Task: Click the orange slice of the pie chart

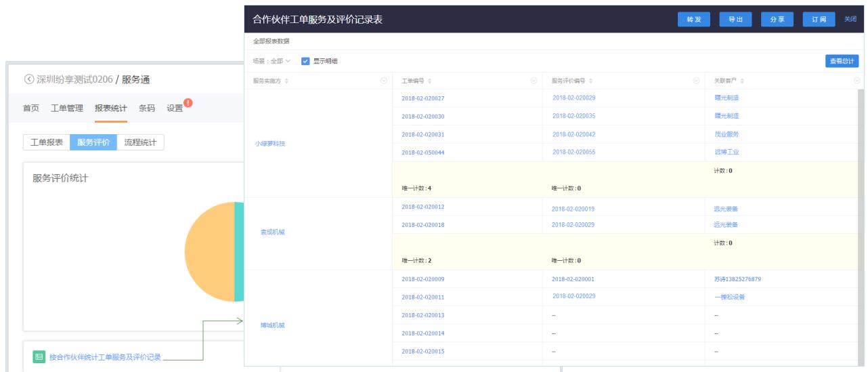Action: 209,251
